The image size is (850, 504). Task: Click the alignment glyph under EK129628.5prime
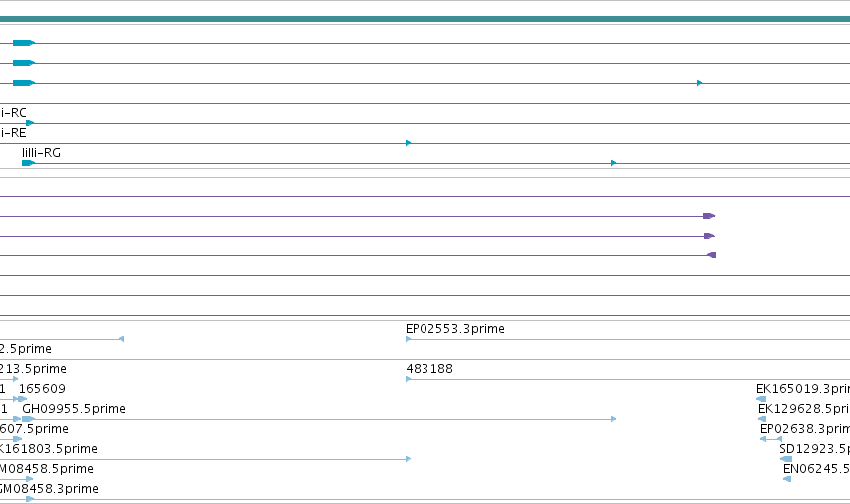tap(762, 419)
